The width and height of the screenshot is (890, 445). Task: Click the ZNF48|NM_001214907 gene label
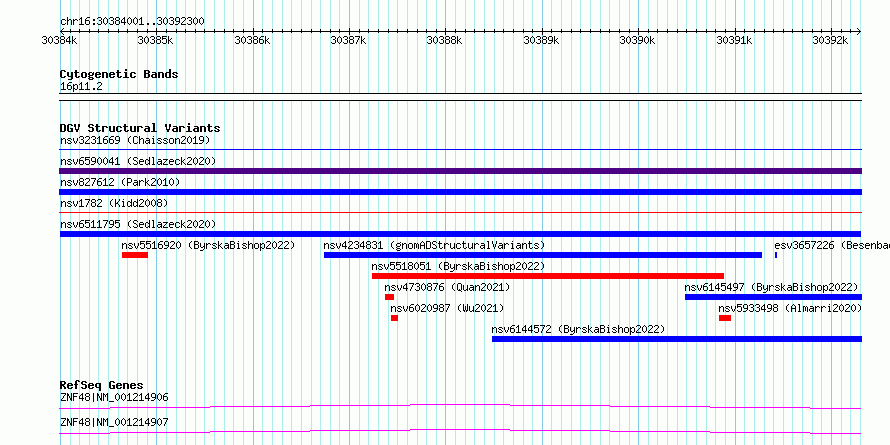pos(114,422)
